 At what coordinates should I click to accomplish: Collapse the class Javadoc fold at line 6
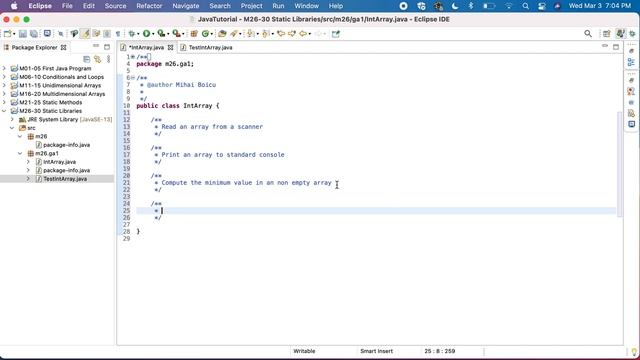pyautogui.click(x=133, y=78)
